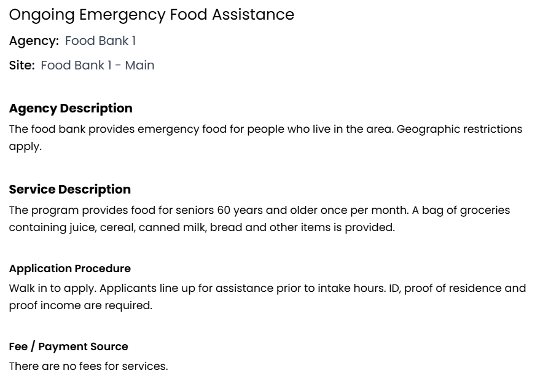Click the Agency: label
Screen dimensions: 551x392
pos(34,41)
